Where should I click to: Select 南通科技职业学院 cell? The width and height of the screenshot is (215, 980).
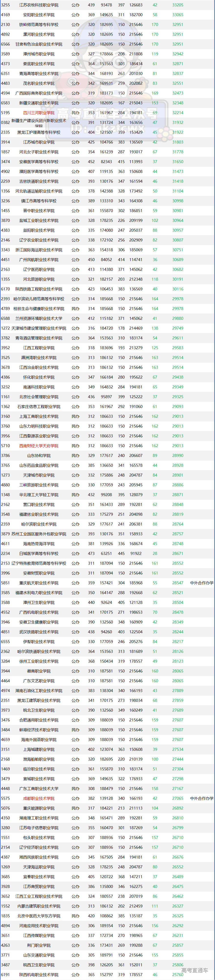[39, 387]
